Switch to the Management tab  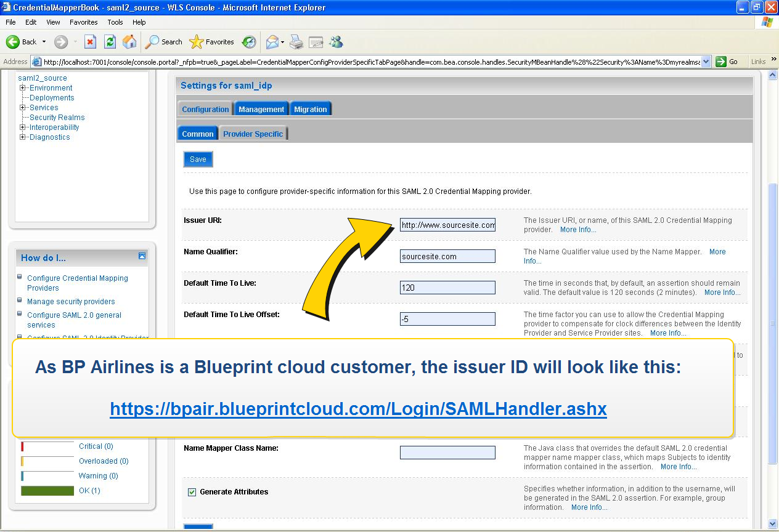point(261,109)
